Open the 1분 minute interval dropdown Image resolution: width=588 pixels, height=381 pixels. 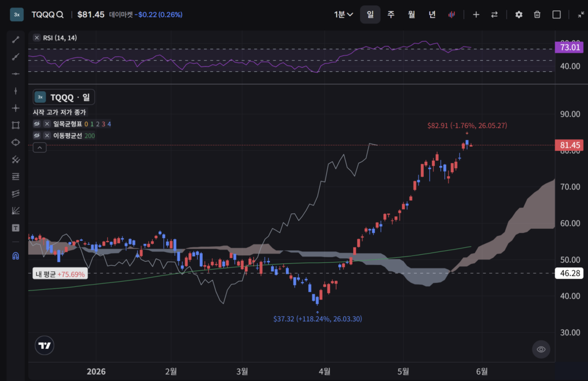tap(343, 14)
